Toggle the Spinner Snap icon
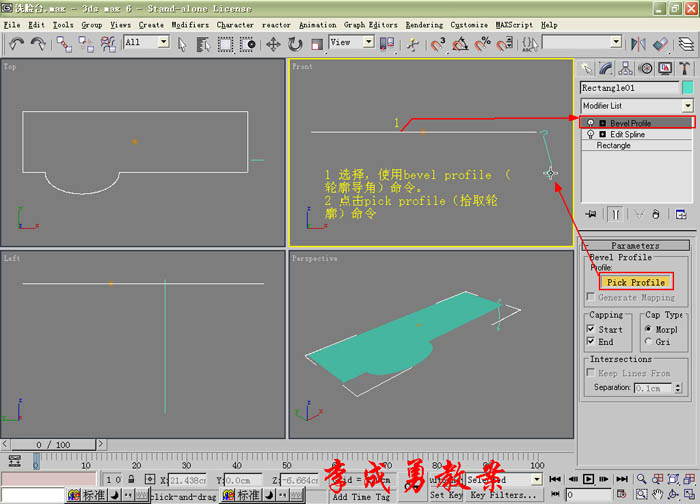The height and width of the screenshot is (504, 700). point(504,44)
